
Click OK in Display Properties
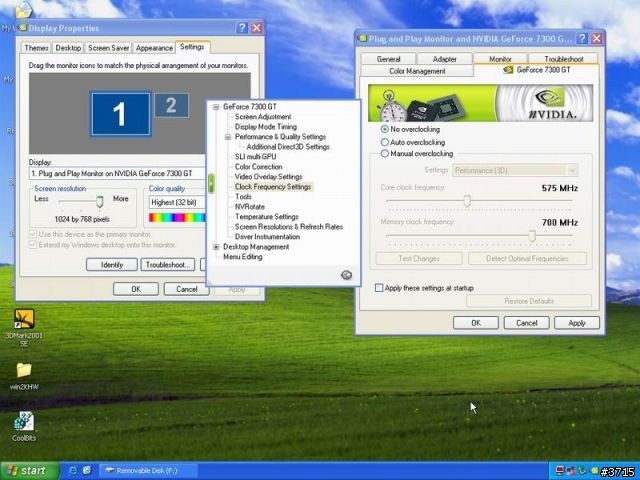(136, 289)
